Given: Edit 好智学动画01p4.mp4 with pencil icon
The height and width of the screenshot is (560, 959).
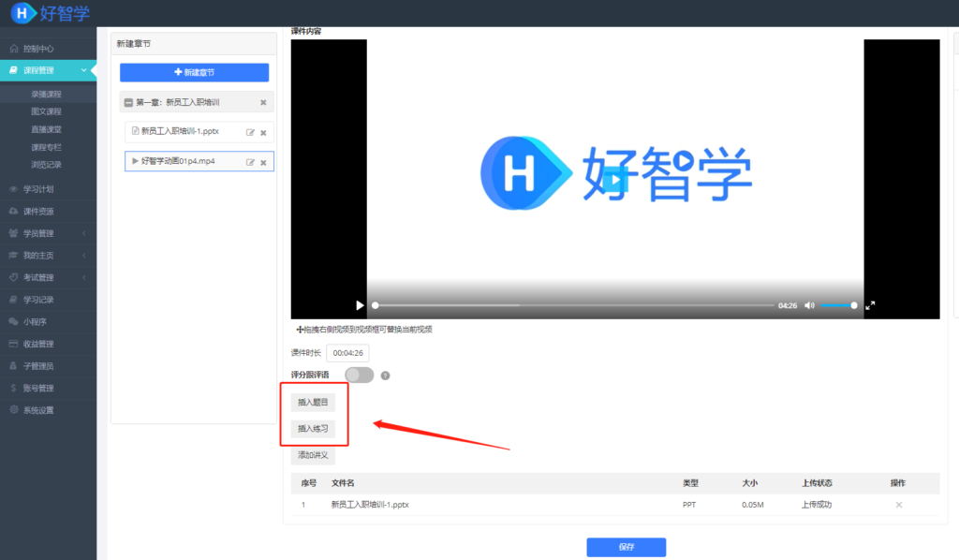Looking at the screenshot, I should pos(250,162).
